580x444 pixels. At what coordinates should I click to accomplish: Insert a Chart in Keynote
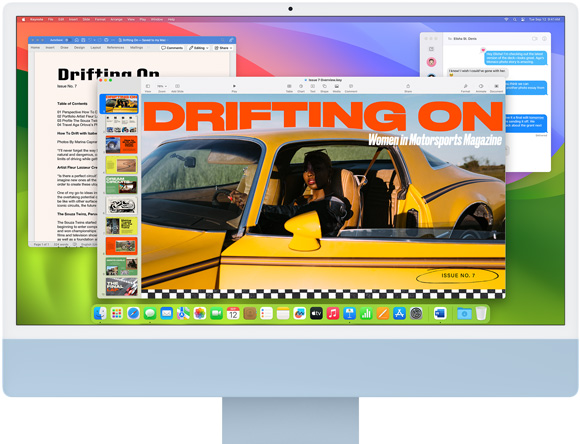tap(301, 88)
